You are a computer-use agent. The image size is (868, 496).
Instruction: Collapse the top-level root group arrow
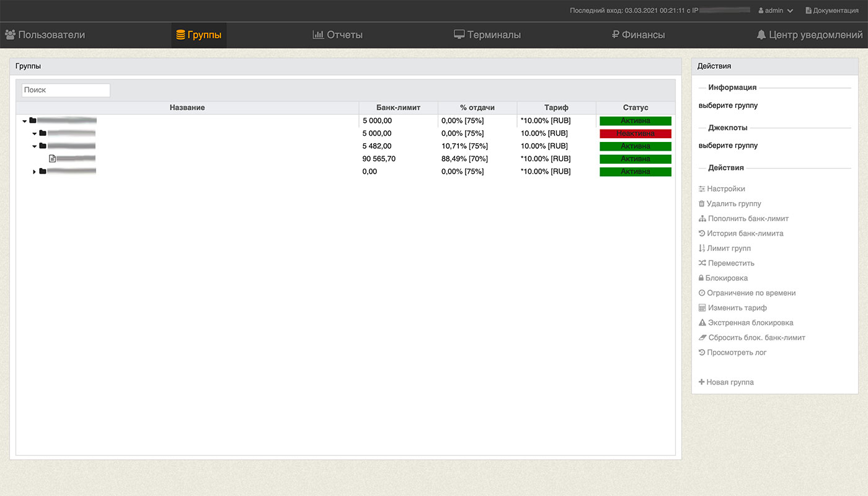coord(24,121)
